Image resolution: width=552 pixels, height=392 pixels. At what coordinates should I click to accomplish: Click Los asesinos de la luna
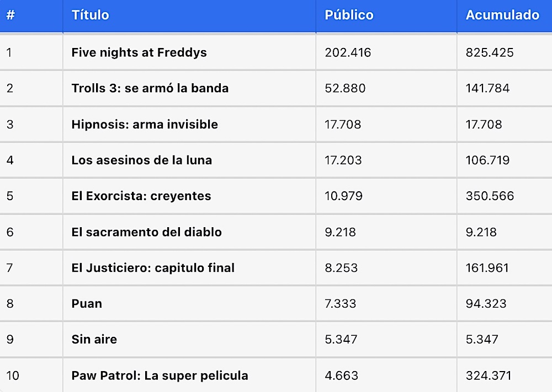tap(141, 160)
